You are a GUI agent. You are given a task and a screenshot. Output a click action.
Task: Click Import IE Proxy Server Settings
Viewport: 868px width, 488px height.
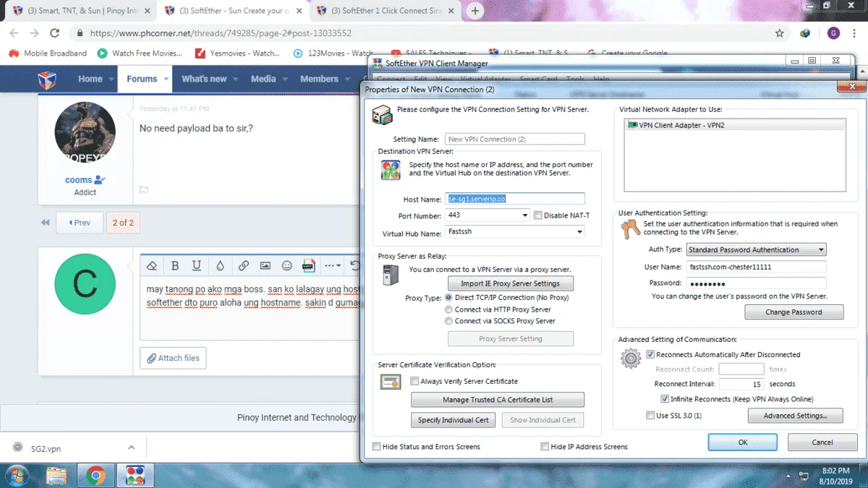pos(511,283)
